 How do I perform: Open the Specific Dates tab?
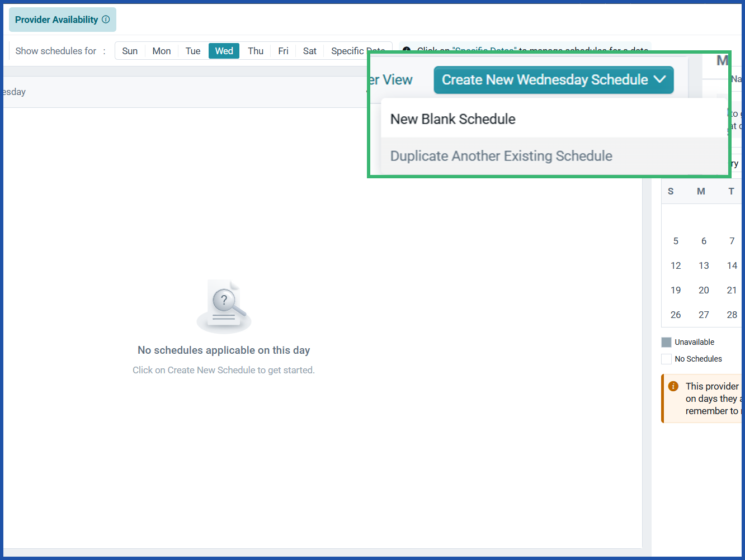[x=358, y=50]
